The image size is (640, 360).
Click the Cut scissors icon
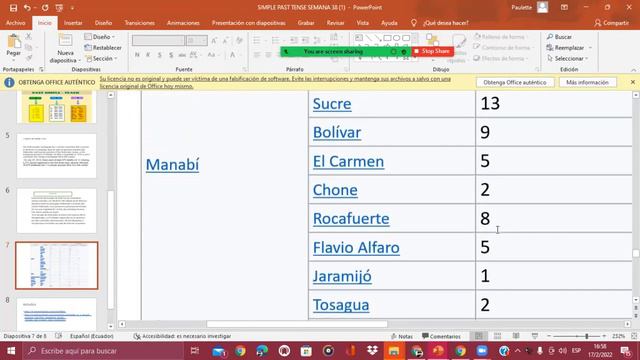28,37
